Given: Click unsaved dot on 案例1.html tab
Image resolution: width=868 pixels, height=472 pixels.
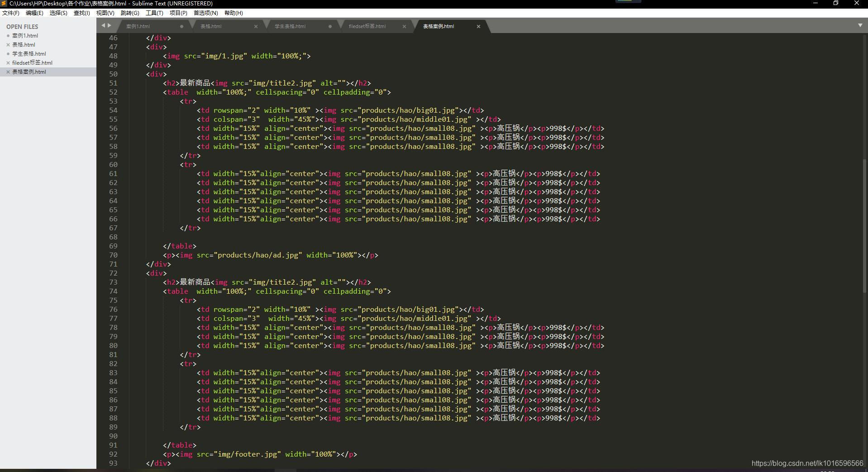Looking at the screenshot, I should (x=181, y=26).
